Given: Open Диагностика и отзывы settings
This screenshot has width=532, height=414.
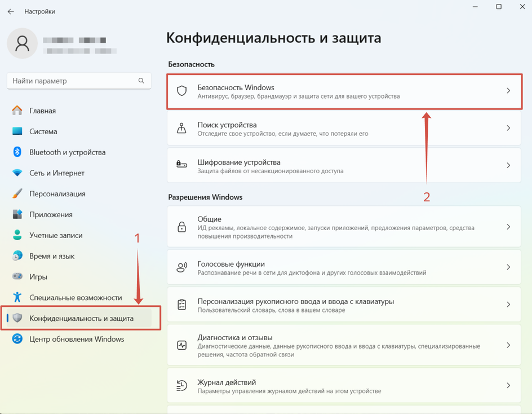Looking at the screenshot, I should (x=344, y=345).
